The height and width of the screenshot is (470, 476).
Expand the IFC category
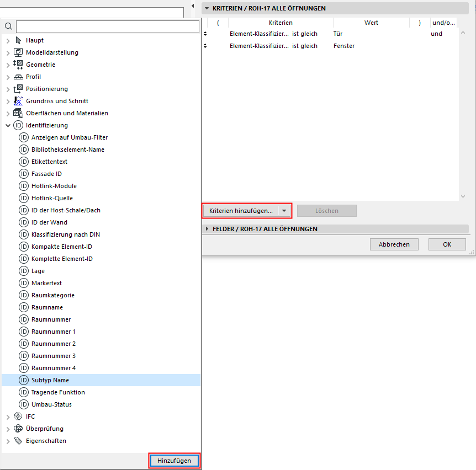tap(8, 417)
